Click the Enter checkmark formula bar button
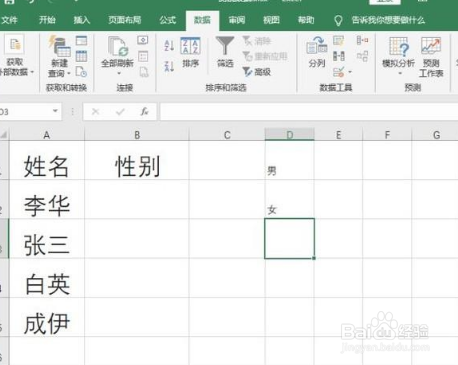458x365 pixels. [120, 112]
